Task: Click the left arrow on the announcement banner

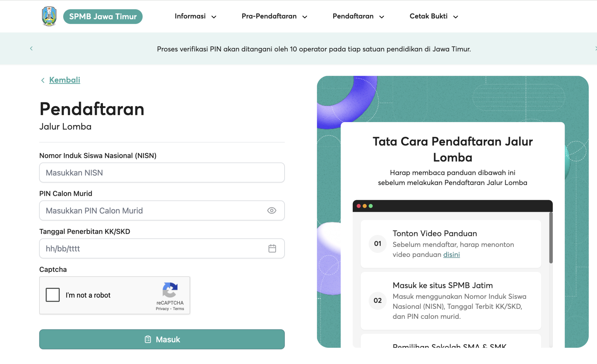Action: pyautogui.click(x=31, y=48)
